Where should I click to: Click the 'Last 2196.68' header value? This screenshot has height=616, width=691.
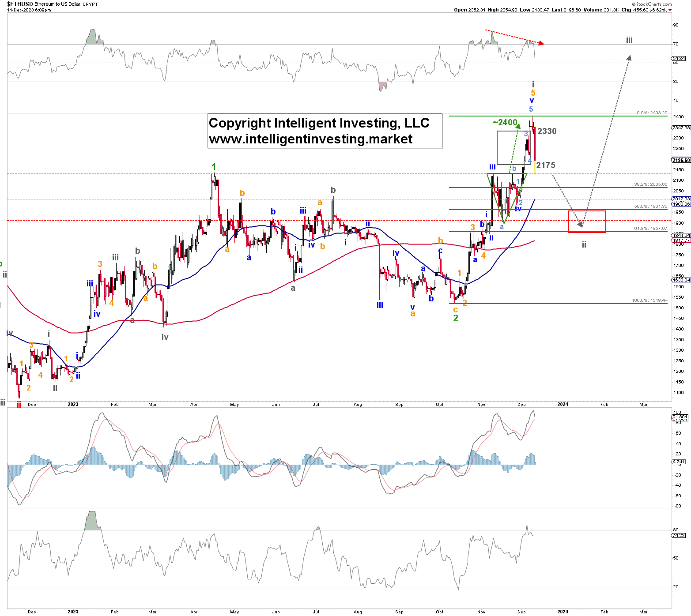click(x=566, y=10)
